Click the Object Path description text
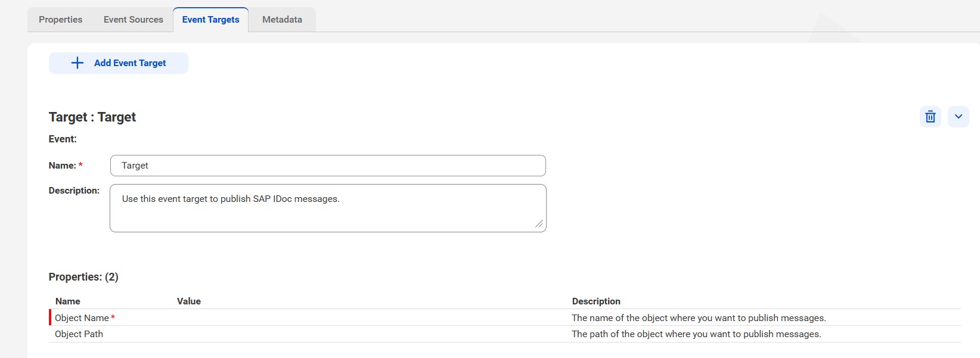This screenshot has height=358, width=980. (696, 334)
